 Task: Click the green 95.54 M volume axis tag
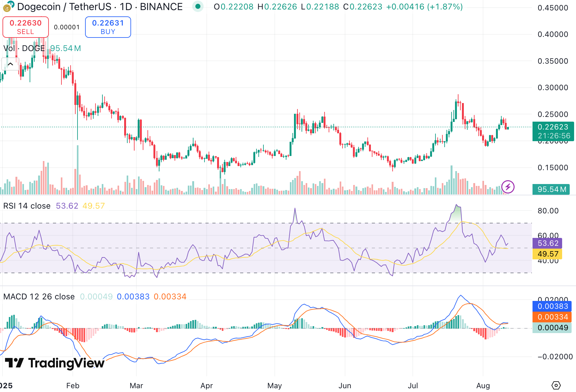pos(551,189)
